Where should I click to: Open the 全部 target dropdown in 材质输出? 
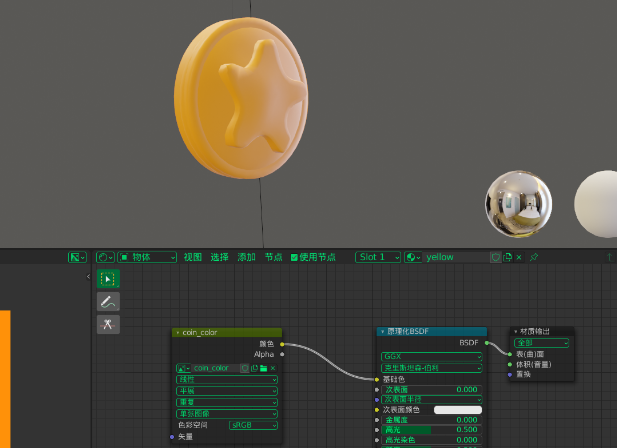tap(541, 343)
